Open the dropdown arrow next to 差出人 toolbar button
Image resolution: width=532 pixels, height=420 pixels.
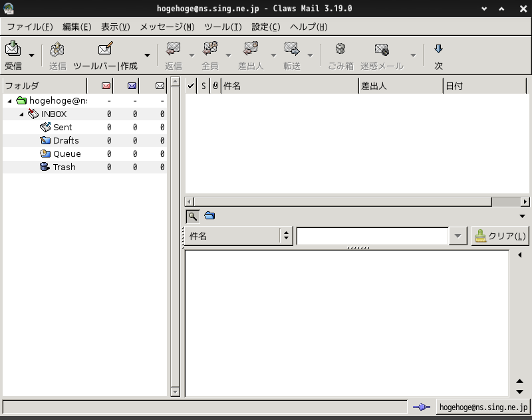(273, 55)
